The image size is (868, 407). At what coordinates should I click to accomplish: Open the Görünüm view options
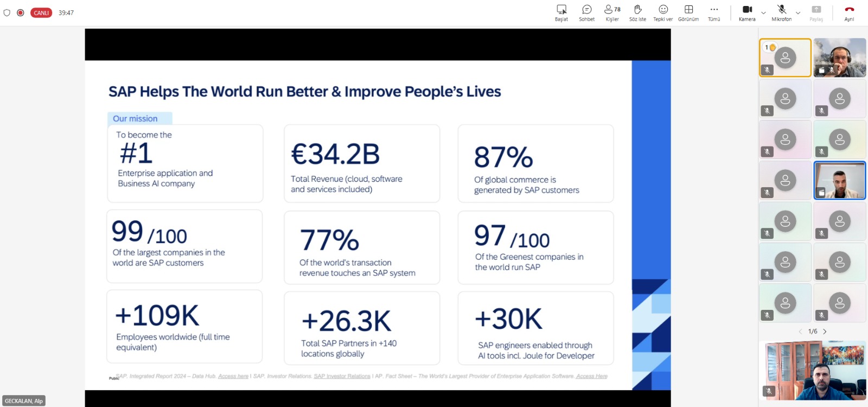[688, 13]
